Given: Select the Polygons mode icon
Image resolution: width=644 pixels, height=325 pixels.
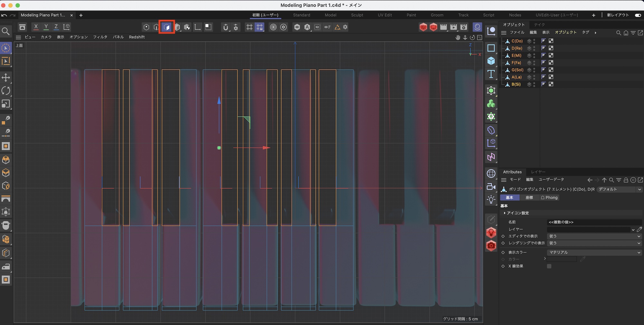Looking at the screenshot, I should 167,27.
